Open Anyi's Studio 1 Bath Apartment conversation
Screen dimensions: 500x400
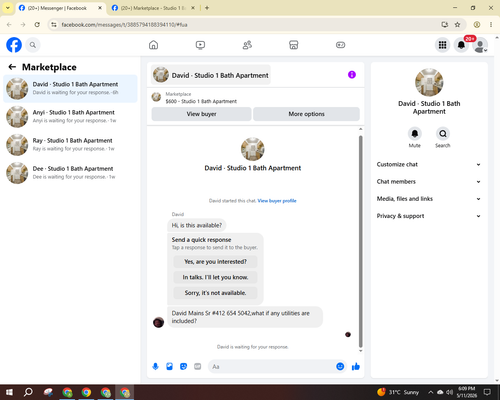[x=70, y=116]
